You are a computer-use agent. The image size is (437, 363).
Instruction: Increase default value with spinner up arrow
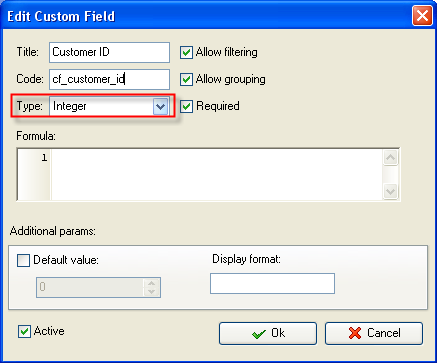(152, 283)
